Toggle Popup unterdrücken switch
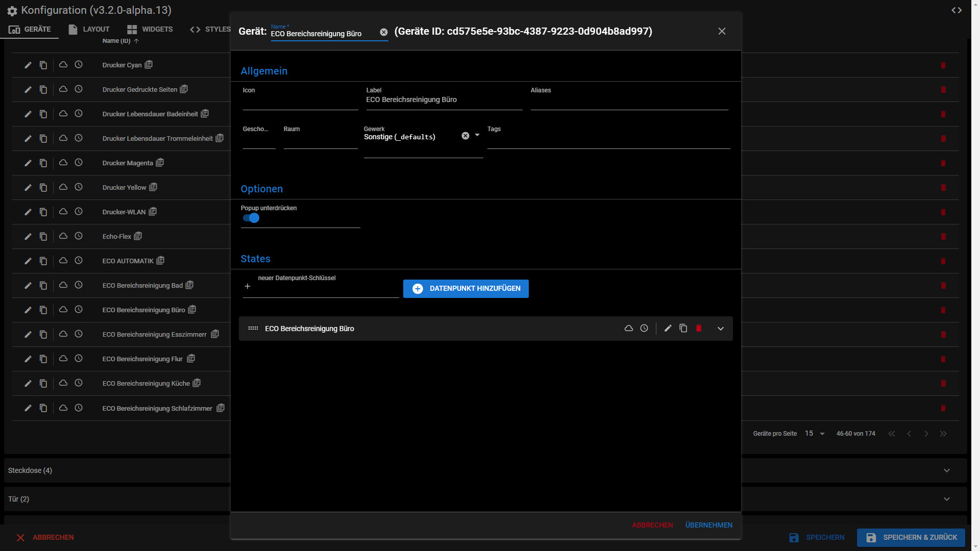 click(251, 218)
